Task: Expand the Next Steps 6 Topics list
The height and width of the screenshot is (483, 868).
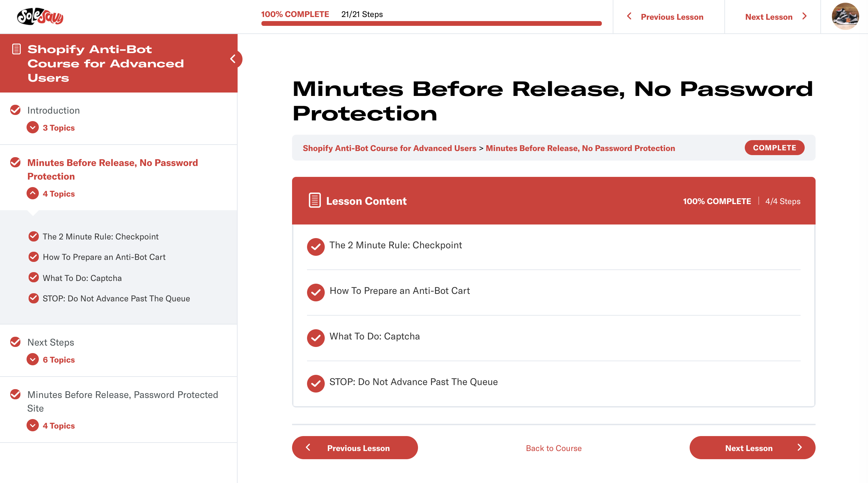Action: pos(33,360)
